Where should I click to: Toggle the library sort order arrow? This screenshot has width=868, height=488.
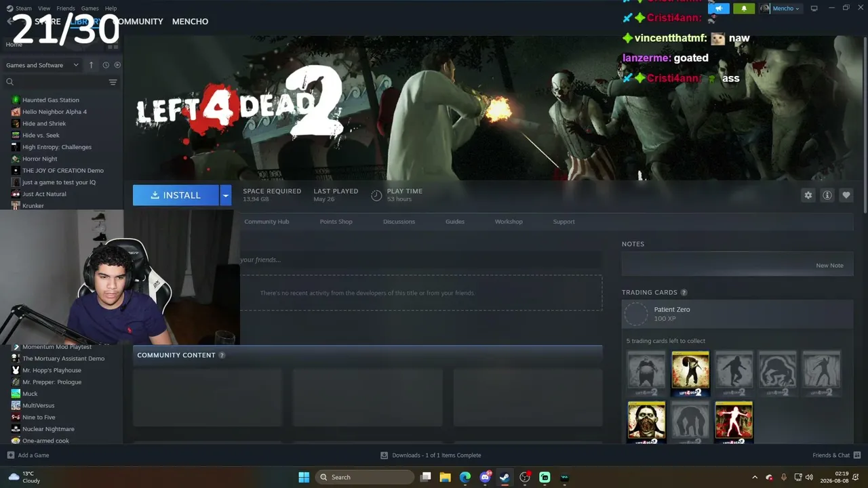(92, 65)
